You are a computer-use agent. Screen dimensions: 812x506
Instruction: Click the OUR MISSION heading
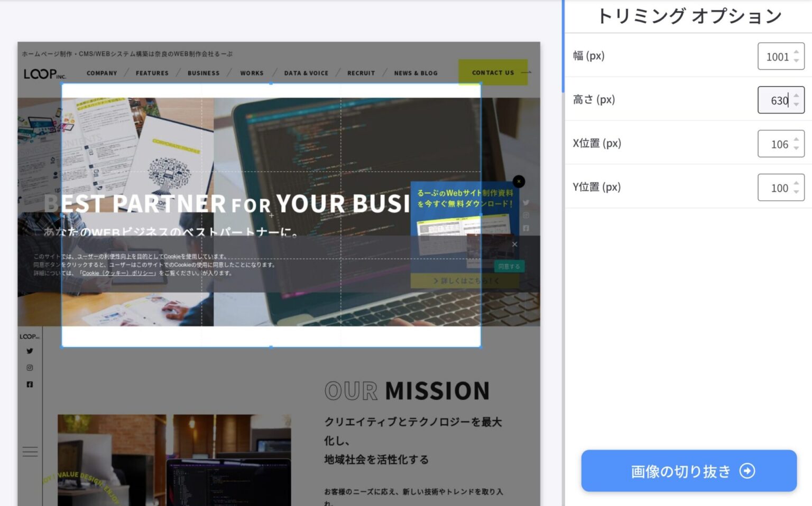tap(407, 391)
